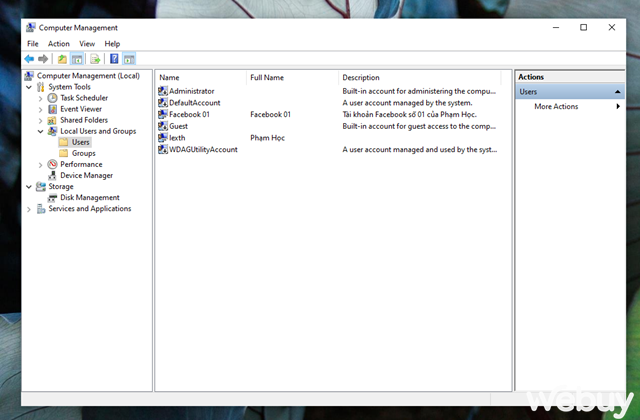640x420 pixels.
Task: Open Disk Management under Storage
Action: point(89,197)
